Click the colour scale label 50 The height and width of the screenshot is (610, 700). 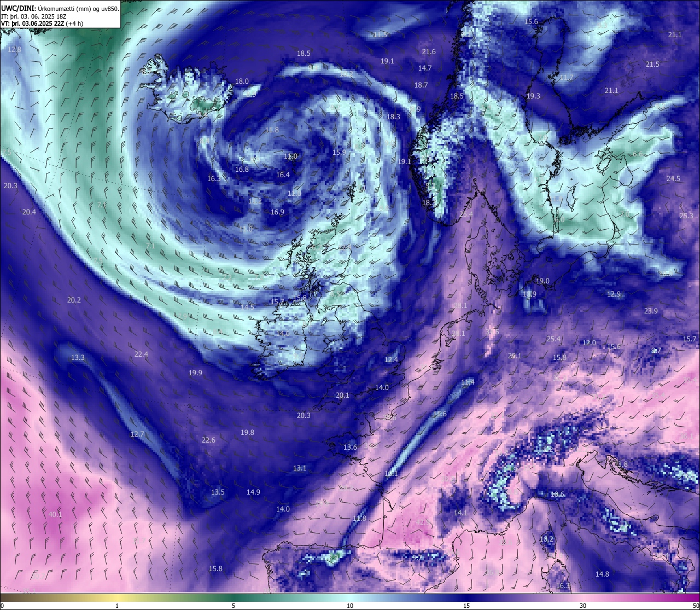pos(696,606)
